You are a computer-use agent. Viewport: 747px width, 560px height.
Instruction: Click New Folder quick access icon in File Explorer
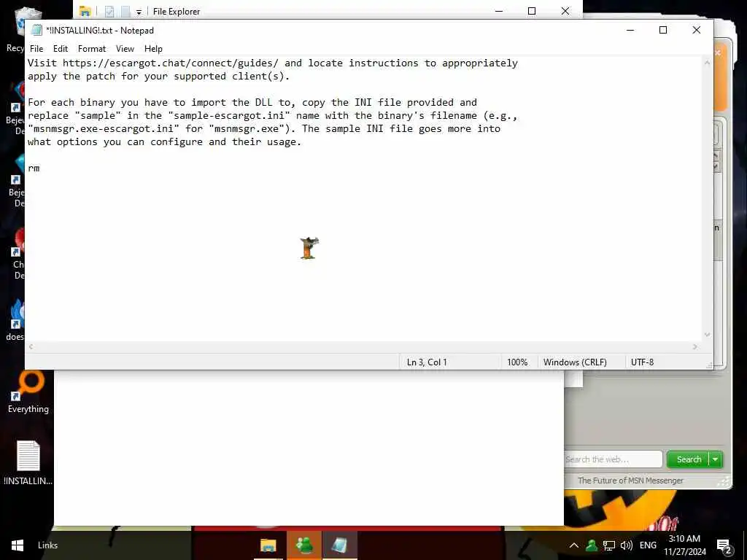125,11
